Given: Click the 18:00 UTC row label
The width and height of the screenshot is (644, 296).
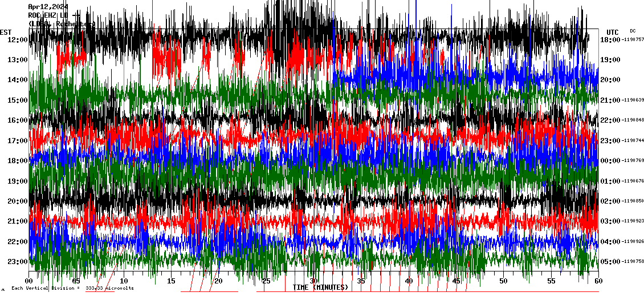Looking at the screenshot, I should (609, 39).
